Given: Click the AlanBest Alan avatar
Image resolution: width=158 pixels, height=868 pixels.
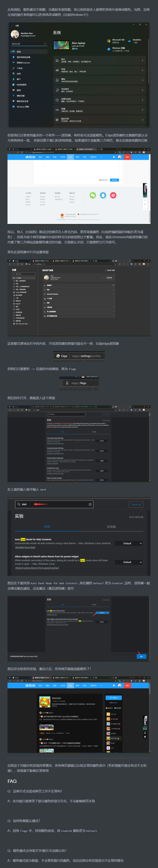Looking at the screenshot, I should [x=15, y=34].
